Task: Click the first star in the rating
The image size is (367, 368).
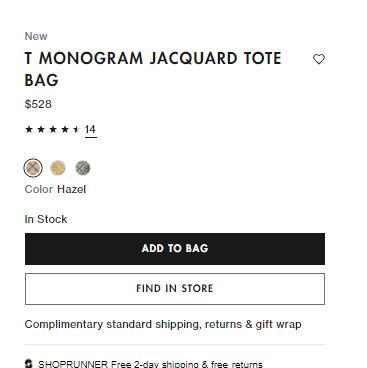Action: [29, 129]
